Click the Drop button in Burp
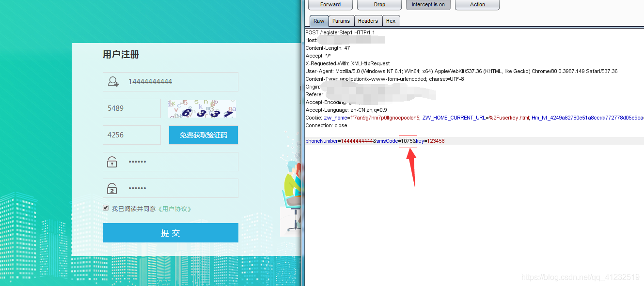Viewport: 644px width, 286px height. (x=379, y=5)
